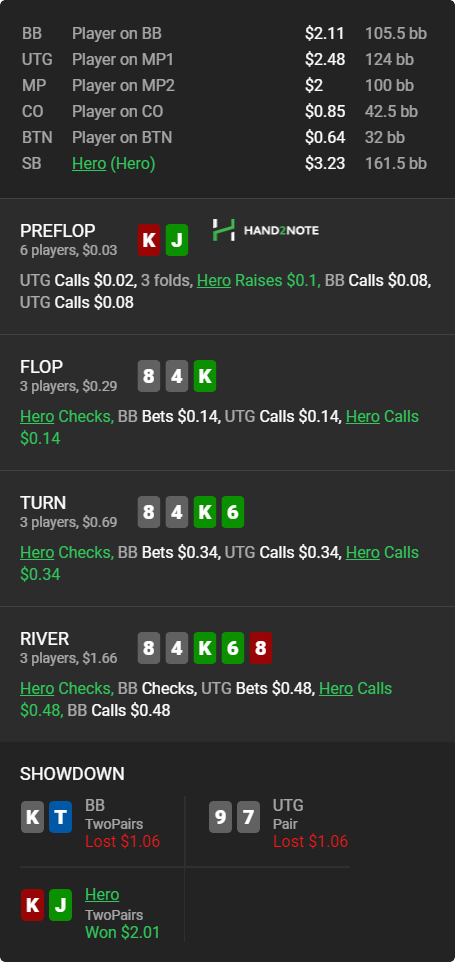Click the Hero link in the showdown section
455x962 pixels.
[102, 895]
